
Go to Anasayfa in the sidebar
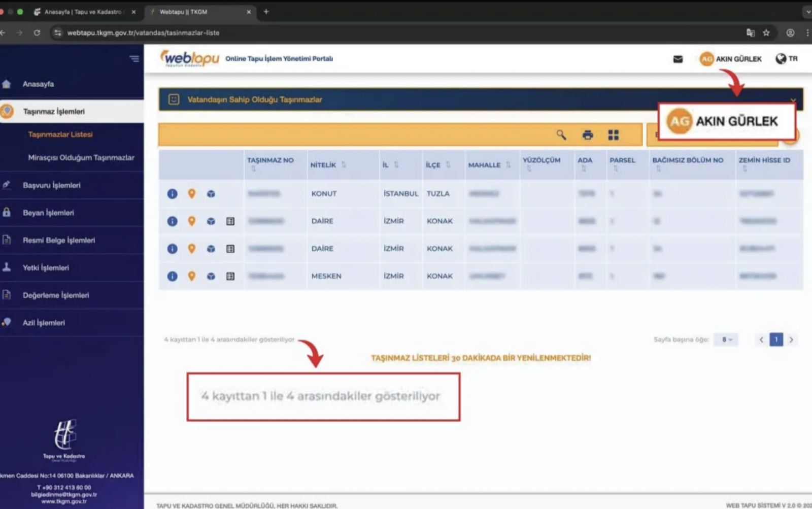[x=38, y=84]
